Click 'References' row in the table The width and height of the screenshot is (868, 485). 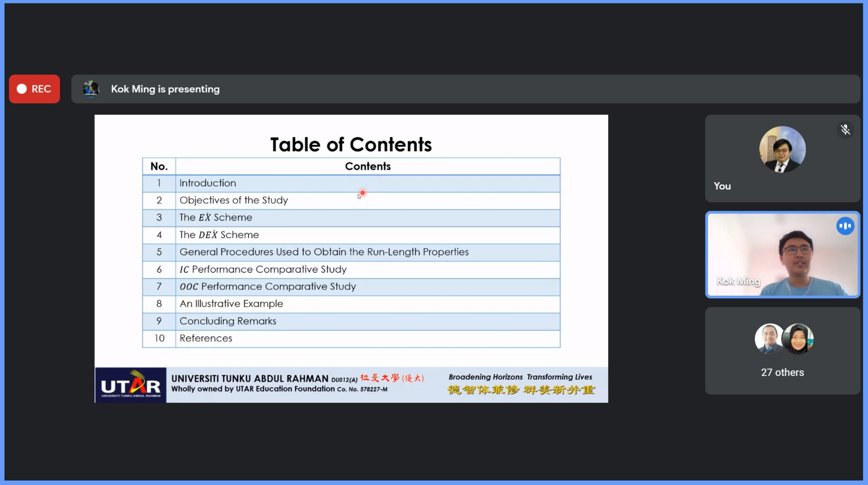pyautogui.click(x=205, y=338)
